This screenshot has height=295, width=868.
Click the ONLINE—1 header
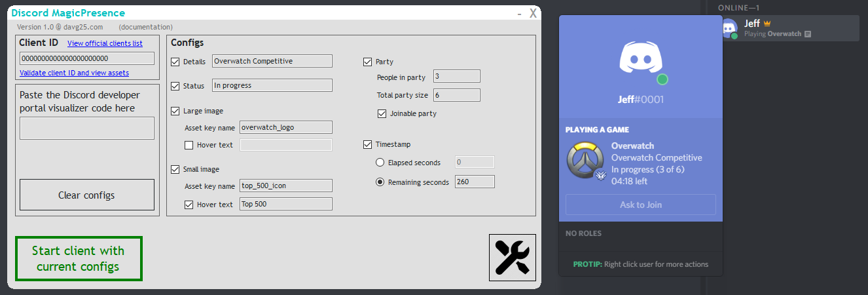coord(738,8)
